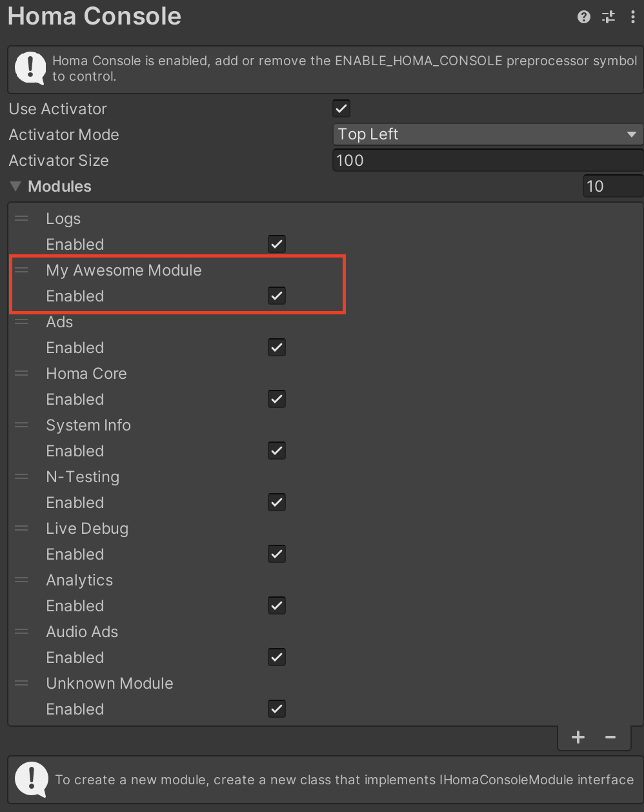
Task: Uncheck Enabled under Audio Ads
Action: click(x=277, y=658)
